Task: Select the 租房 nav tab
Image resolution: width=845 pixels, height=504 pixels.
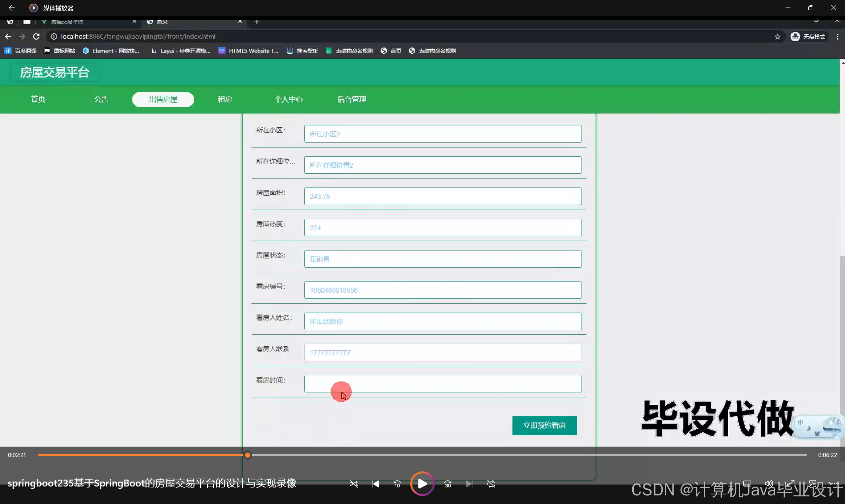Action: coord(225,99)
